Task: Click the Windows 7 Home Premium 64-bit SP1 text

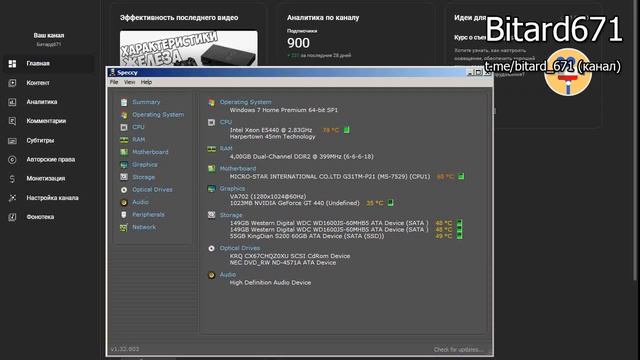Action: 284,110
